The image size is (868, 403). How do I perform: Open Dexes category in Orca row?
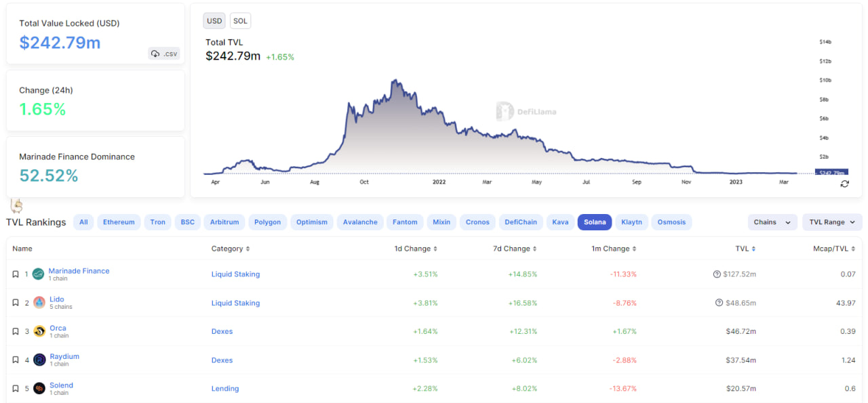(x=222, y=331)
